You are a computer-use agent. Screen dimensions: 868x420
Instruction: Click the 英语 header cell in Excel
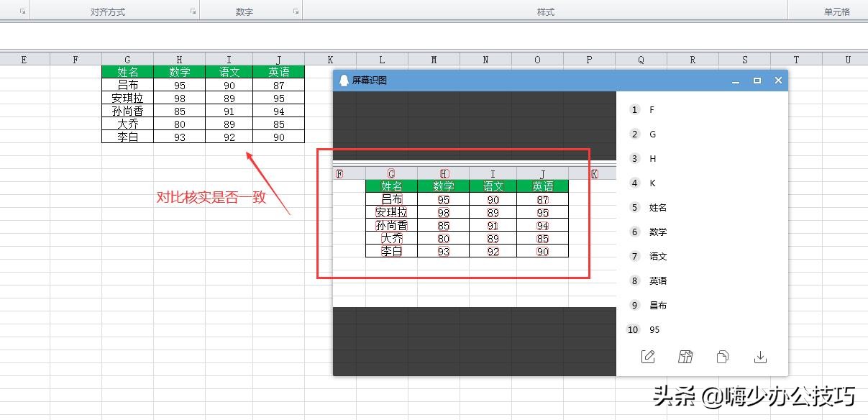pyautogui.click(x=278, y=72)
